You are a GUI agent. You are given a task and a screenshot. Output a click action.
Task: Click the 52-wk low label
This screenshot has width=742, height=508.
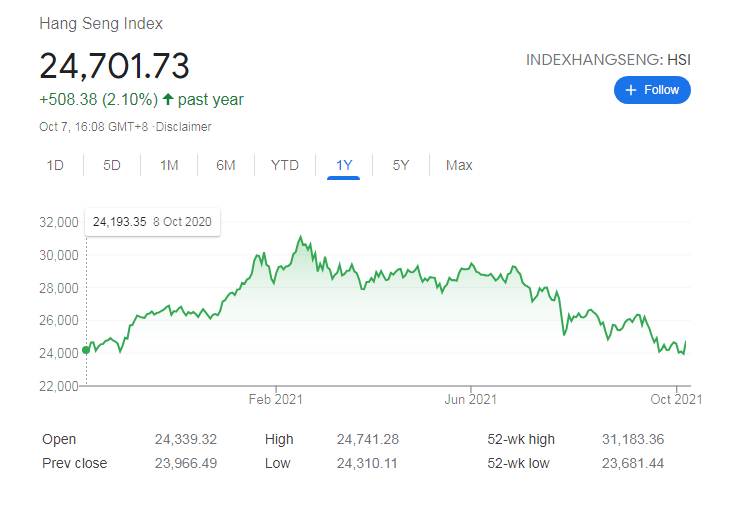[518, 463]
